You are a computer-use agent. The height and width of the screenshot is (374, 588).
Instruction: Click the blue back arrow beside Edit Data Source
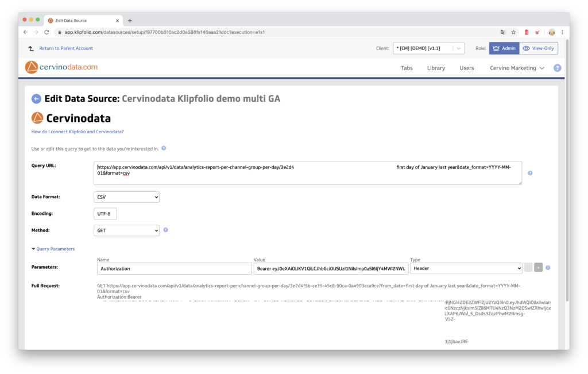[x=36, y=99]
